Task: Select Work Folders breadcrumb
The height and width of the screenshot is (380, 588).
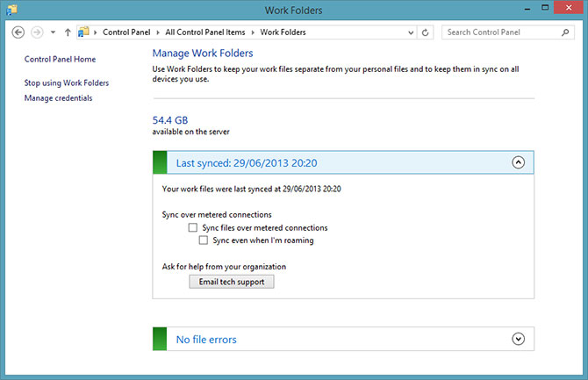Action: (283, 32)
